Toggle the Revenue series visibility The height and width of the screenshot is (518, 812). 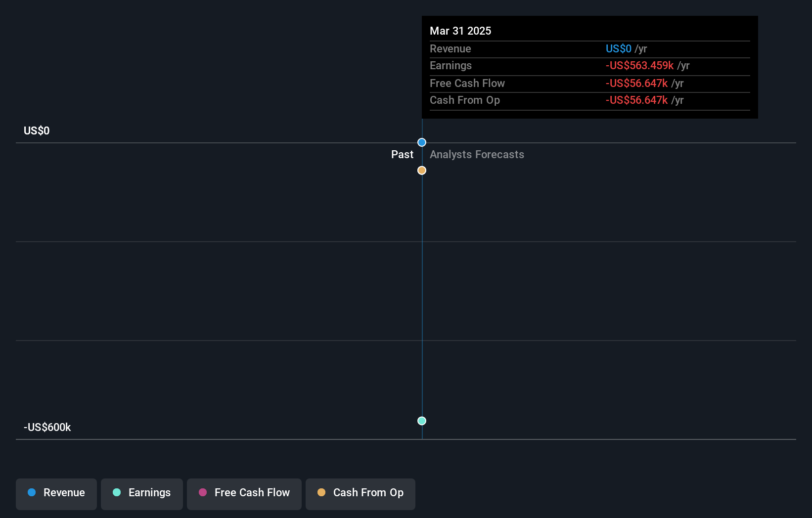pos(56,494)
